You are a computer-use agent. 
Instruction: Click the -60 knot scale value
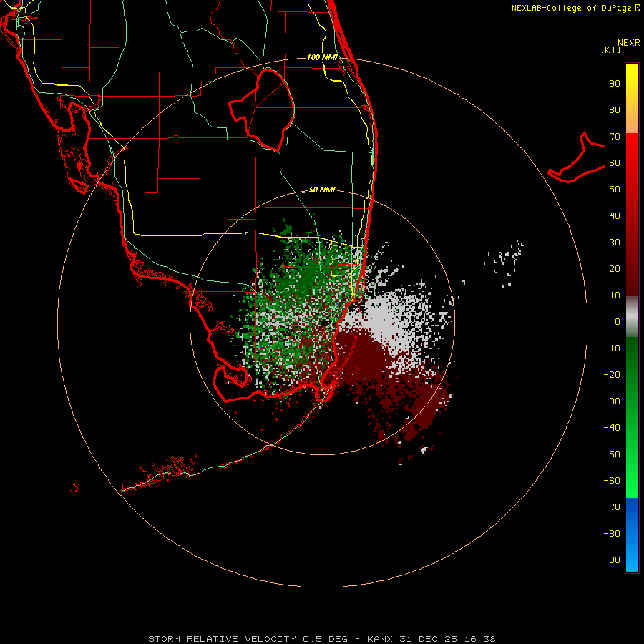(612, 481)
